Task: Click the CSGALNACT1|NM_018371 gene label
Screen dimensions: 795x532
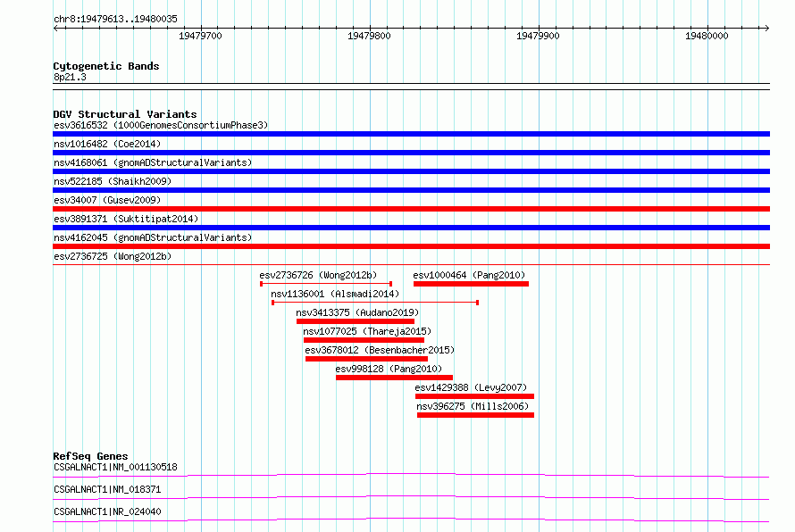Action: (107, 489)
